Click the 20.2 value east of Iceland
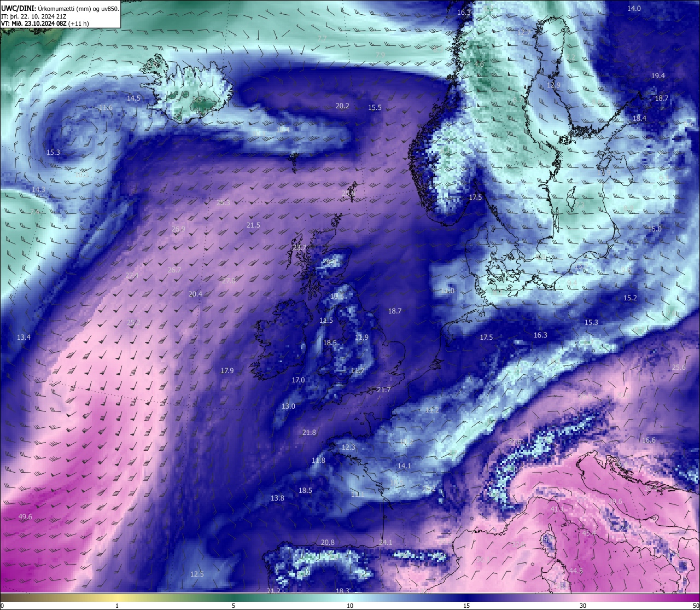 (342, 106)
